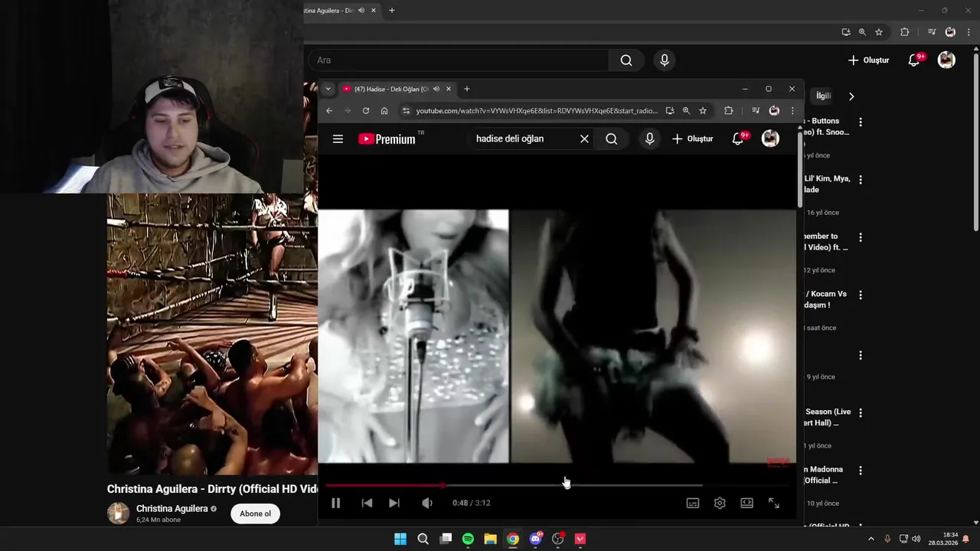The width and height of the screenshot is (980, 551).
Task: Open extensions puzzle icon in front window
Action: point(728,111)
